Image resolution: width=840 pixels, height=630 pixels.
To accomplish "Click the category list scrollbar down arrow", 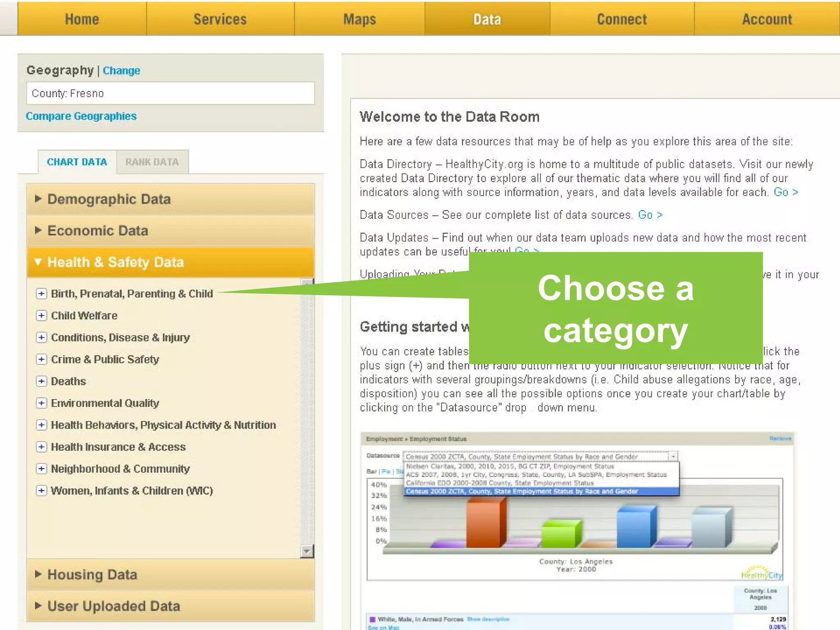I will point(307,551).
